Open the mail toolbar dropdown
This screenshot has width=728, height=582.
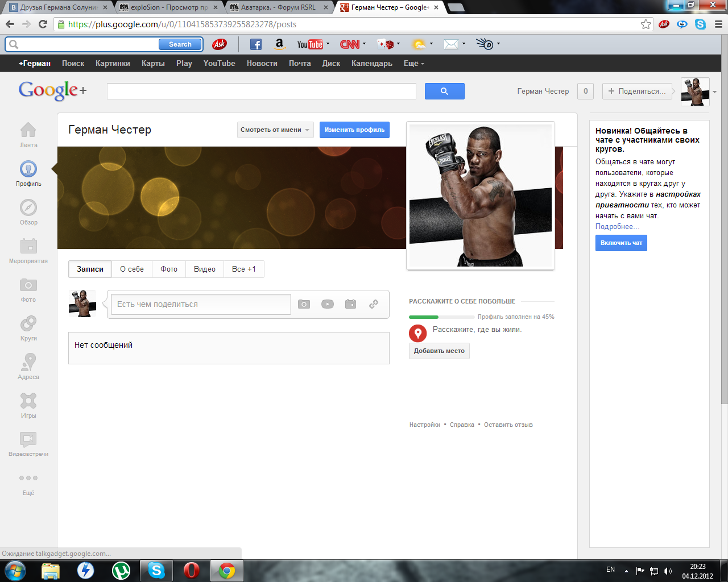464,44
